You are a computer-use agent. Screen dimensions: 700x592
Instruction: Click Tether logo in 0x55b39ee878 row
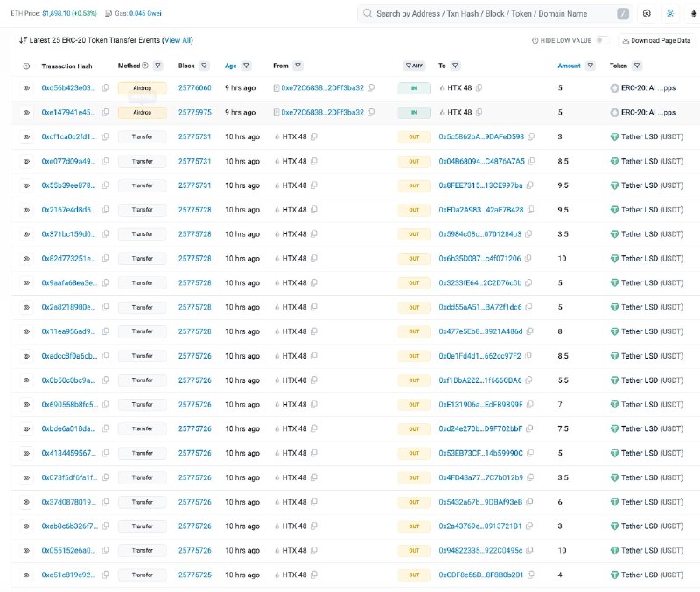615,185
